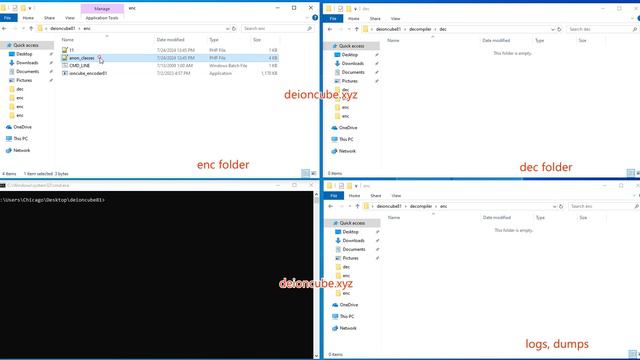Screen dimensions: 640x360
Task: Select the anon_classes PHP file row
Action: (169, 58)
